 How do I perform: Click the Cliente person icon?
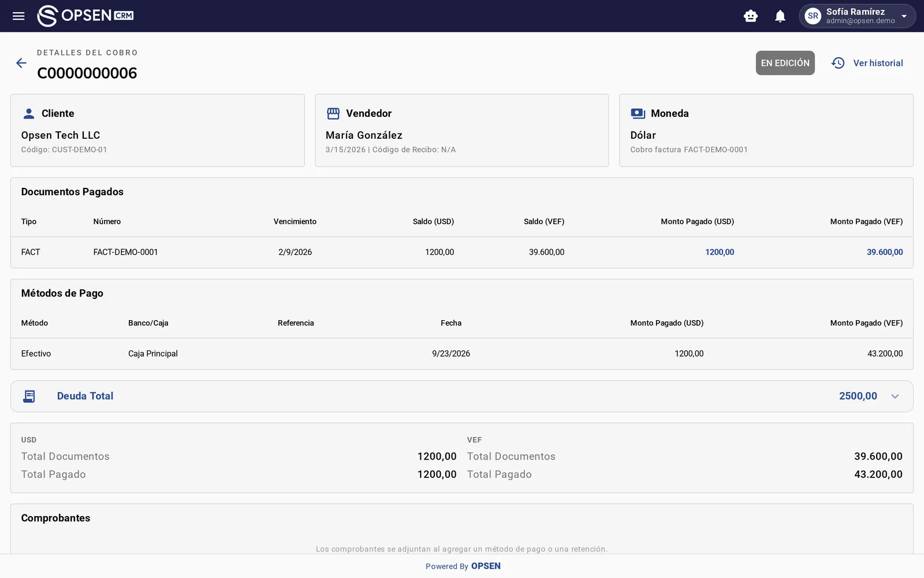click(28, 113)
